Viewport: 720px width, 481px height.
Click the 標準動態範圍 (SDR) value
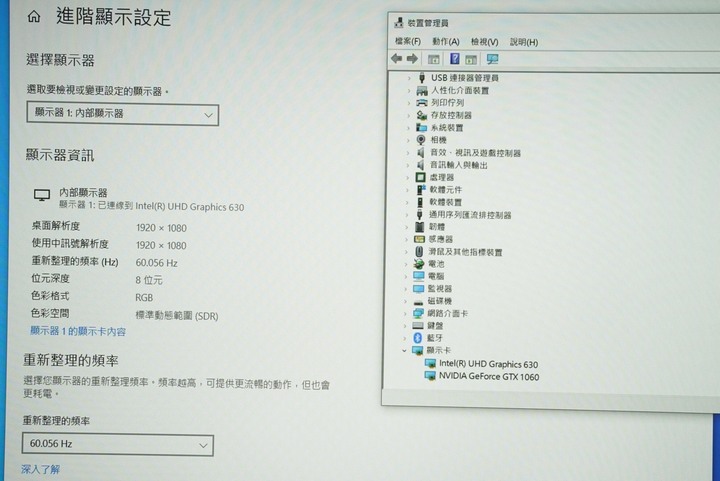(x=177, y=316)
